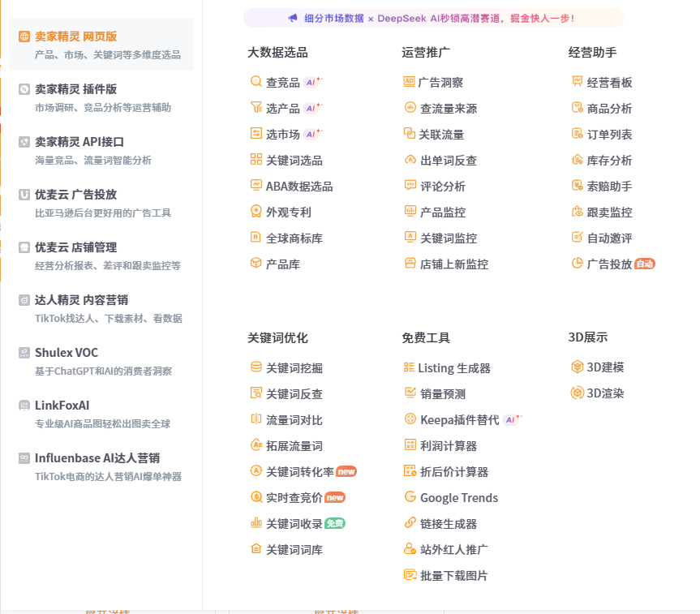The image size is (700, 614).
Task: Click the 选产品 funnel icon
Action: pos(256,108)
